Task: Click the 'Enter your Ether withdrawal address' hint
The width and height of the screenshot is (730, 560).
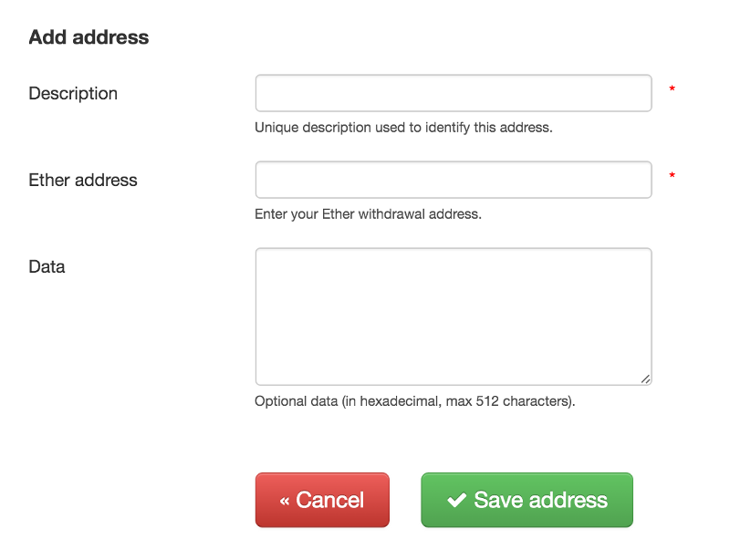Action: [x=368, y=214]
